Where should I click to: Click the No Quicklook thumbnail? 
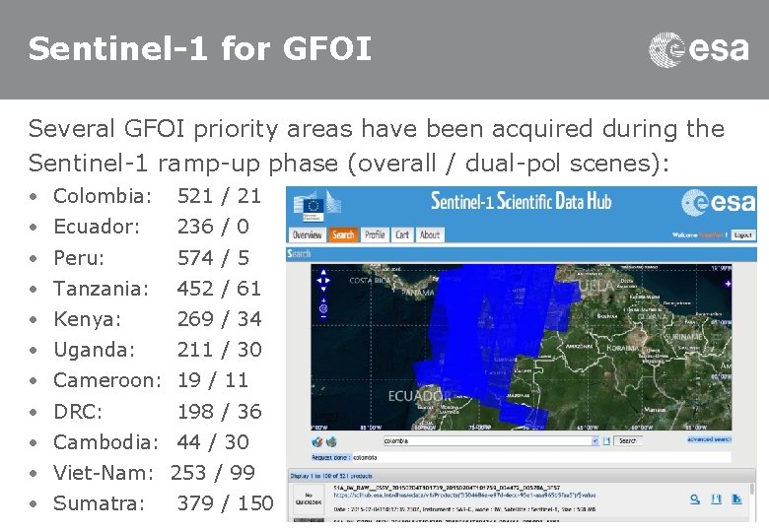click(x=309, y=499)
